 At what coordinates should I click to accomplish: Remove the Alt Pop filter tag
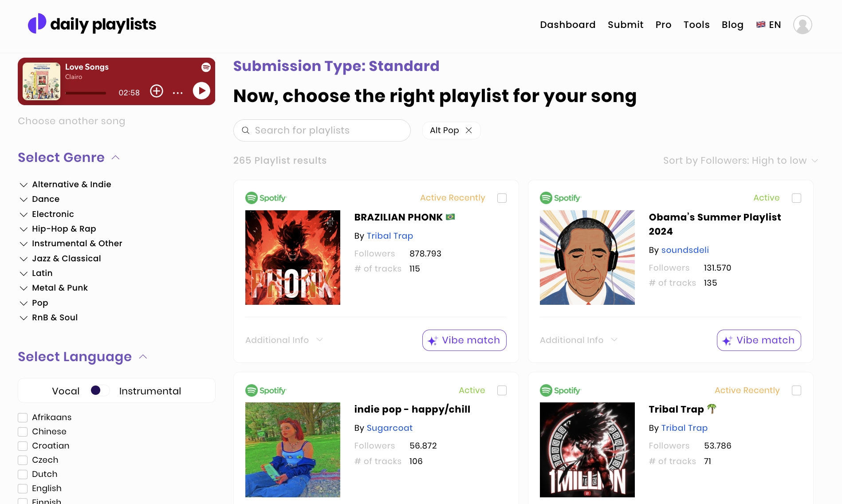(x=469, y=130)
